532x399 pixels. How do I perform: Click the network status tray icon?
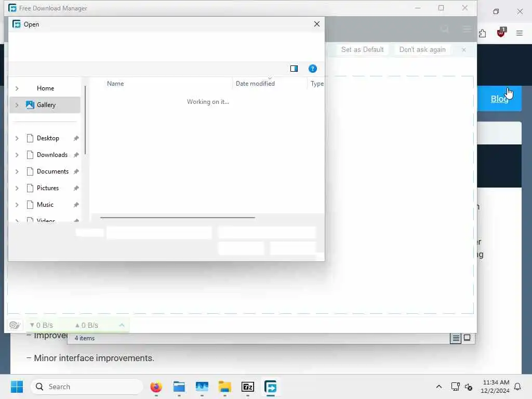(455, 387)
